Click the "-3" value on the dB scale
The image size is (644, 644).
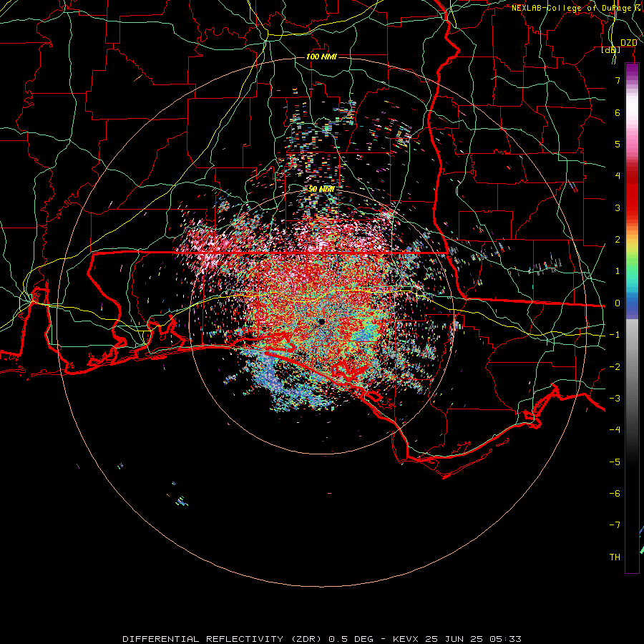[615, 399]
